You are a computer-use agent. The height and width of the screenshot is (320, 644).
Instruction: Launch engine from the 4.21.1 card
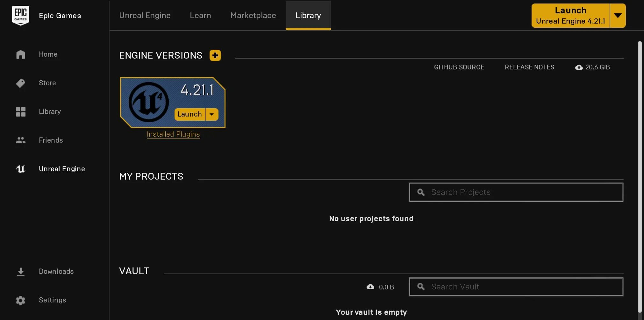coord(190,114)
